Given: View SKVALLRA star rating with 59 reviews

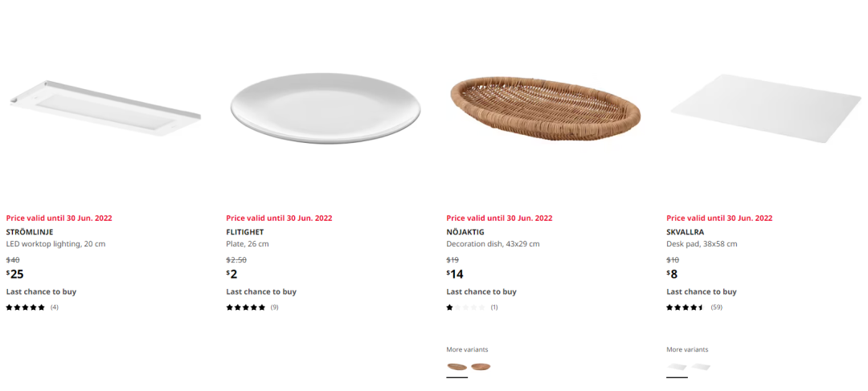Looking at the screenshot, I should pos(694,308).
